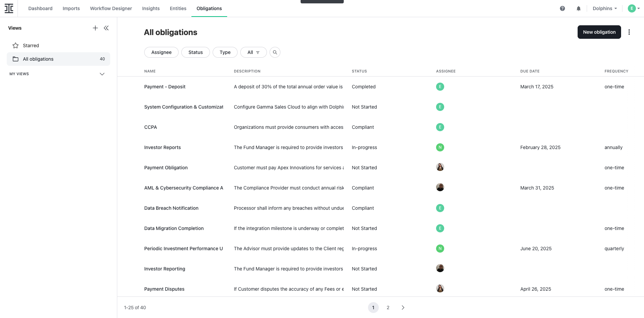This screenshot has width=644, height=318.
Task: Open the Dolphins workspace dropdown
Action: (x=605, y=8)
